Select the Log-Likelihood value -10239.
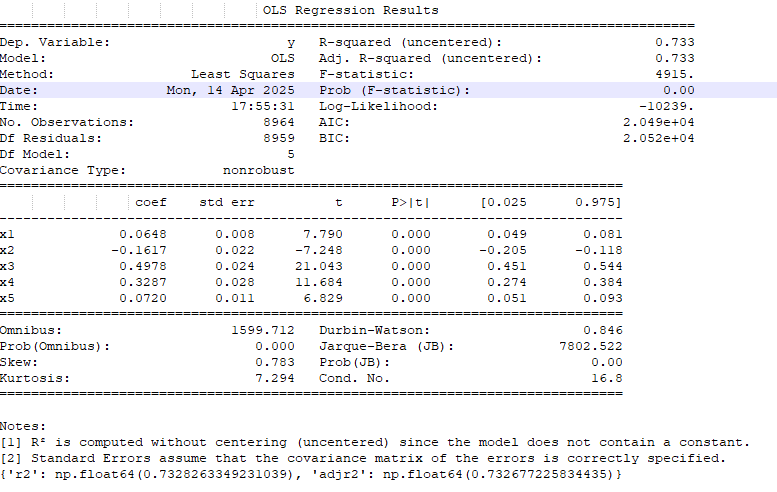Image resolution: width=777 pixels, height=492 pixels. coord(666,106)
